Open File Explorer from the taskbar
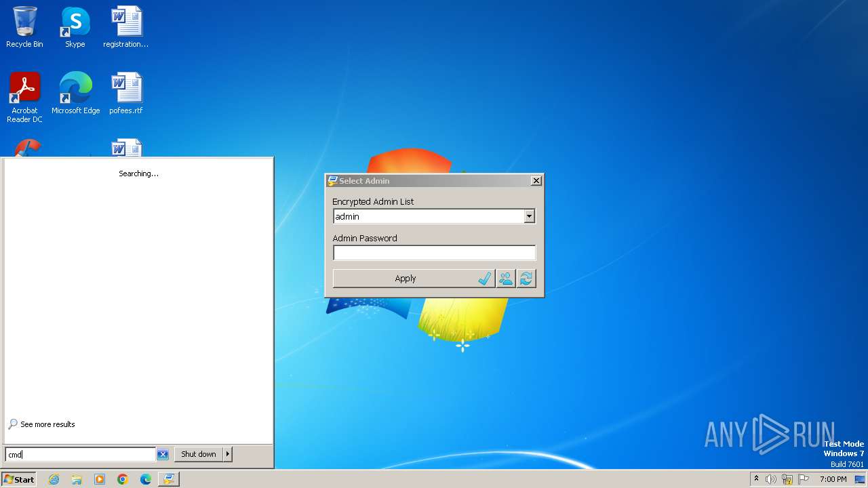Screen dimensions: 868x488 [77, 479]
